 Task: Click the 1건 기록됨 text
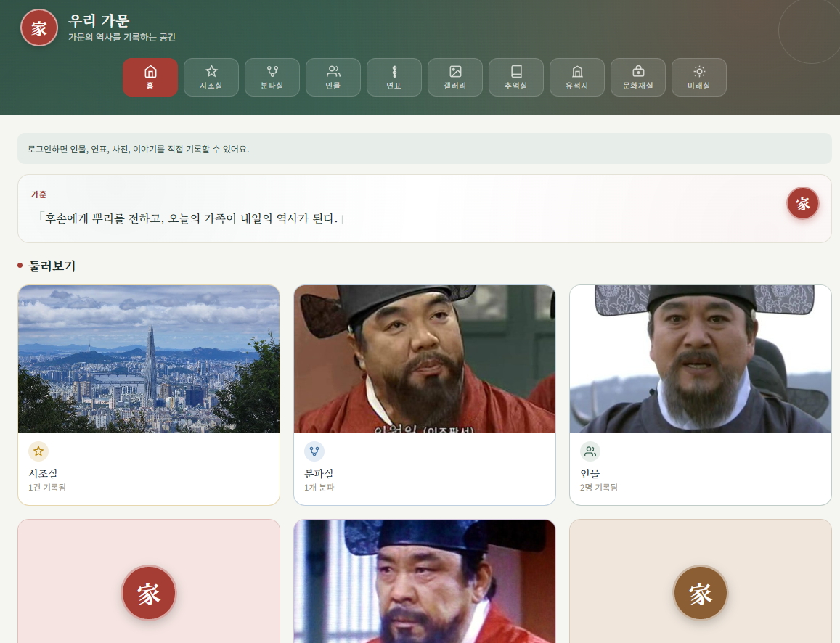47,487
